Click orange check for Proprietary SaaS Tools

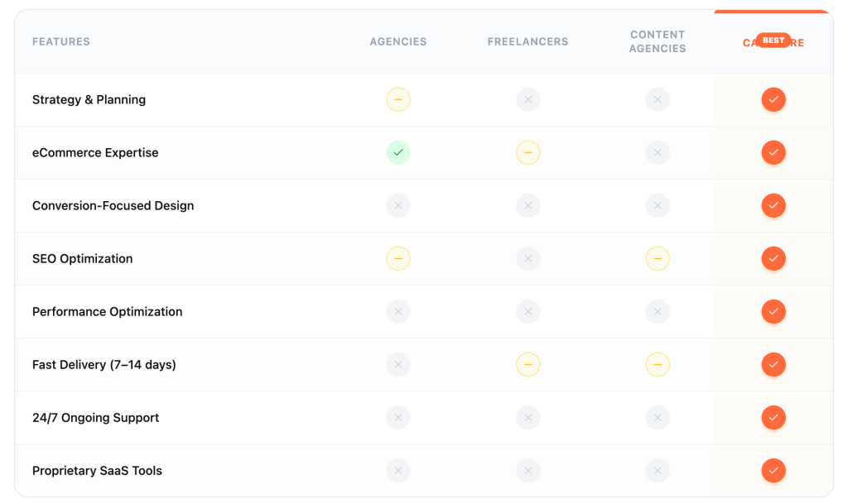point(773,471)
